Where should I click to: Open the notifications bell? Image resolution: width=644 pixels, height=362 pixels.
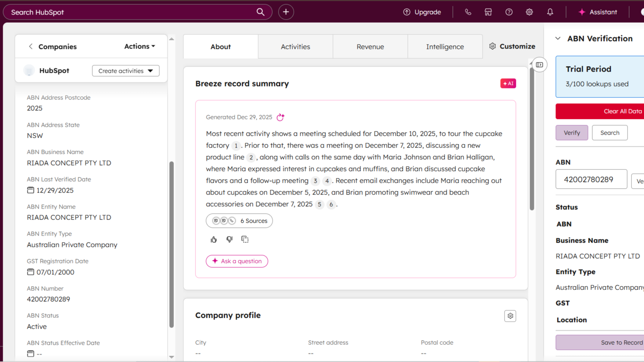(550, 12)
